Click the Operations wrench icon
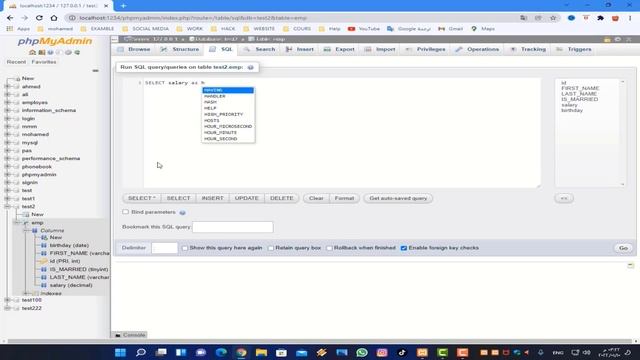Screen dimensions: 640x360 pos(459,49)
